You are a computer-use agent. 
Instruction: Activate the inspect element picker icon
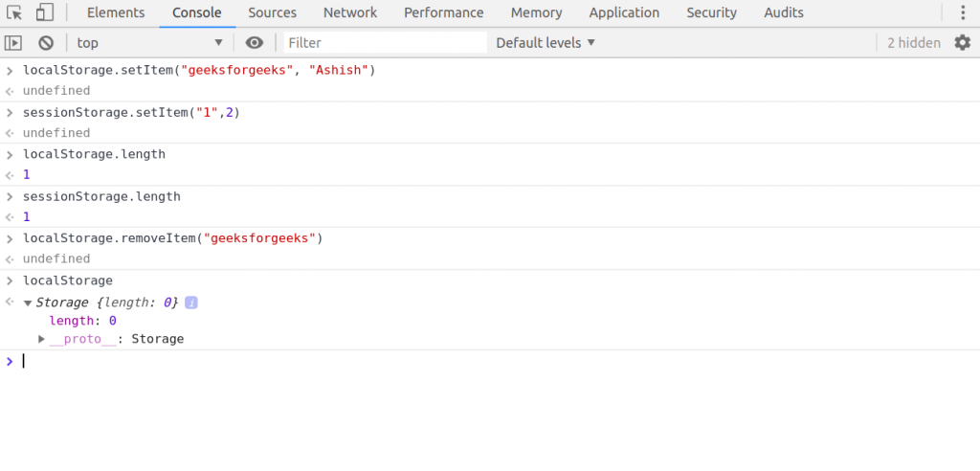click(x=14, y=13)
